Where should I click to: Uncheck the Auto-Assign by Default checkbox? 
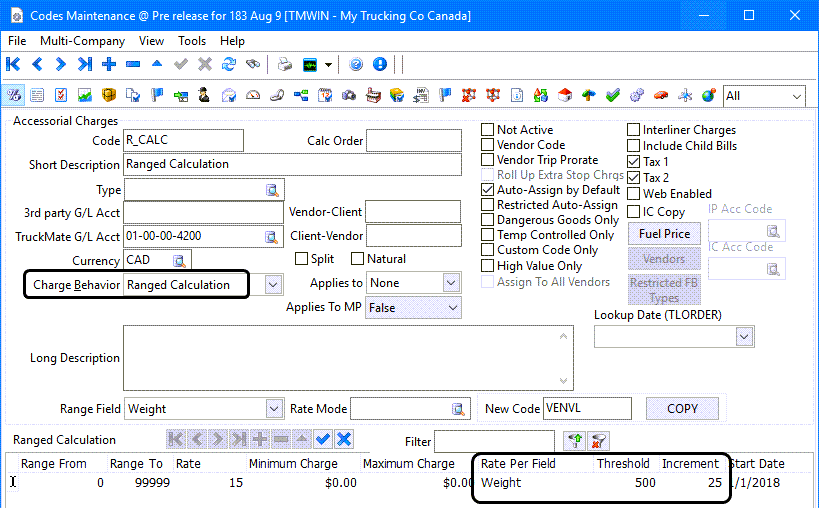[488, 190]
